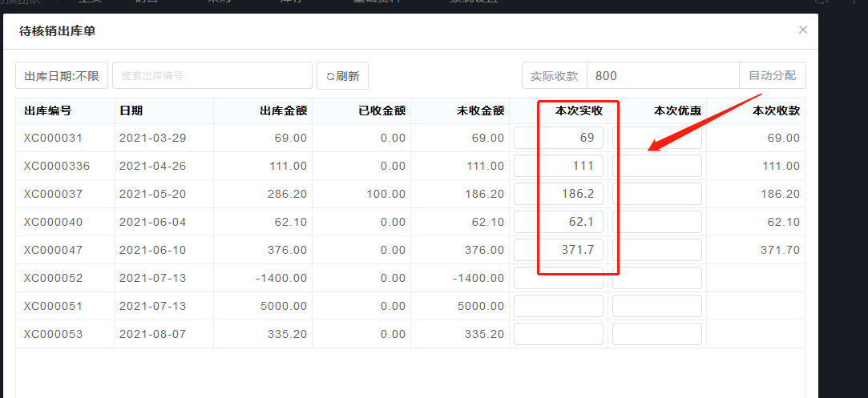Click the 未收金额 column header
Screen dimensions: 868x398
(x=480, y=111)
